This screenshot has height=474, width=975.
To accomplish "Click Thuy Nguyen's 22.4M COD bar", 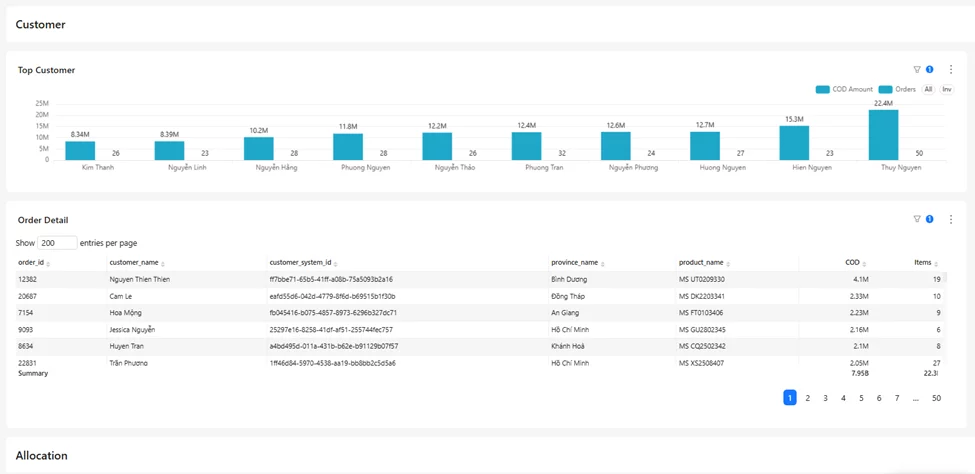I will (x=884, y=135).
